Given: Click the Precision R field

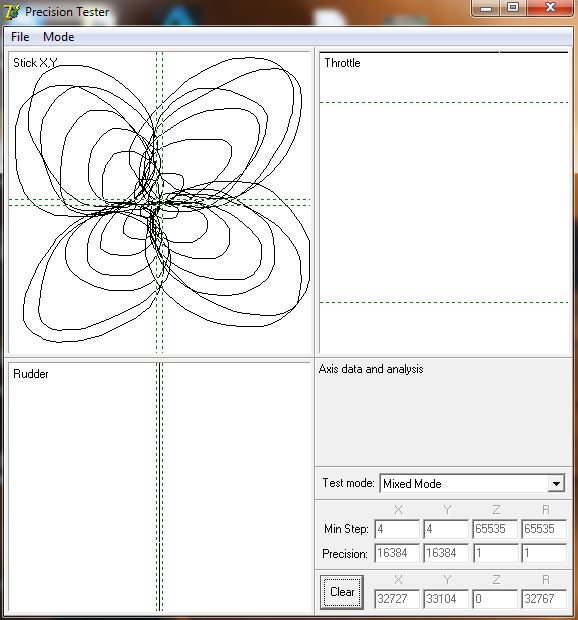Looking at the screenshot, I should (544, 553).
